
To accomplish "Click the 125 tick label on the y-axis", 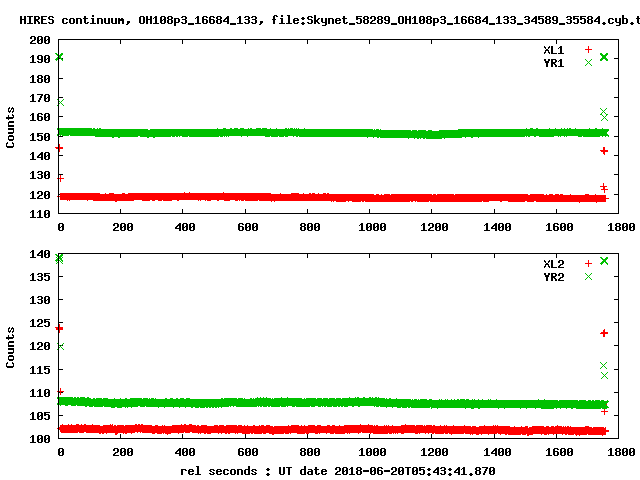I will 40,323.
